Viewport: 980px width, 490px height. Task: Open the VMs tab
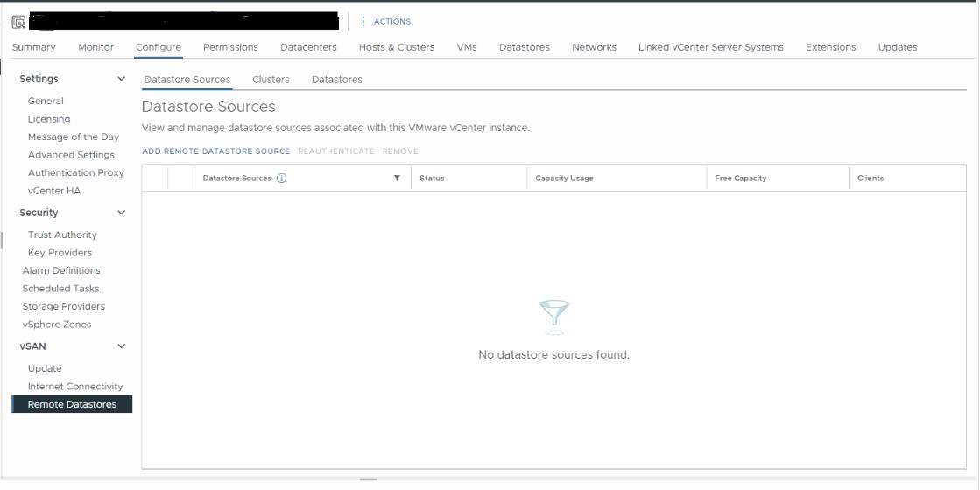point(467,47)
